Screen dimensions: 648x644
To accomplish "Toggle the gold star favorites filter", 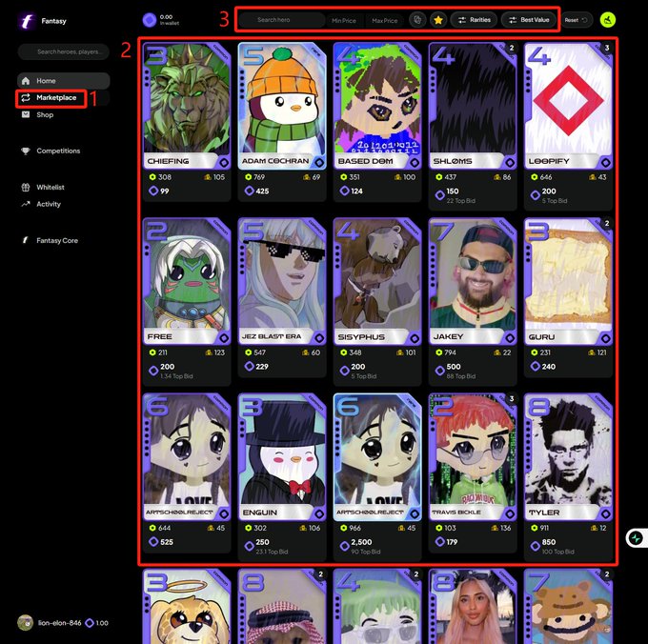I will point(438,20).
